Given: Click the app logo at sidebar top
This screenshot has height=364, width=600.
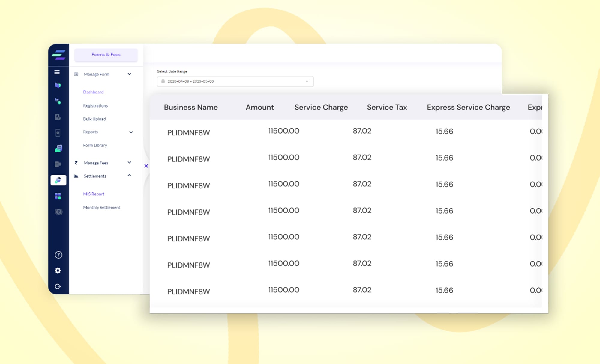Looking at the screenshot, I should pyautogui.click(x=58, y=55).
